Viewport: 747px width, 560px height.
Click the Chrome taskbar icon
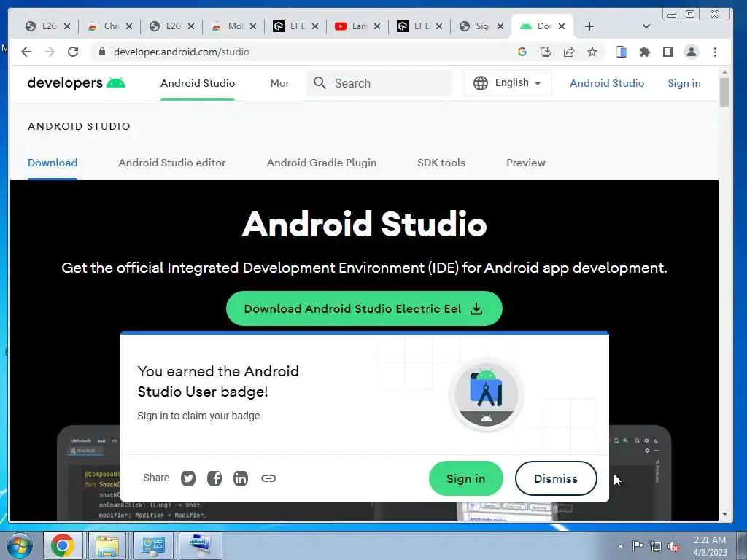63,545
